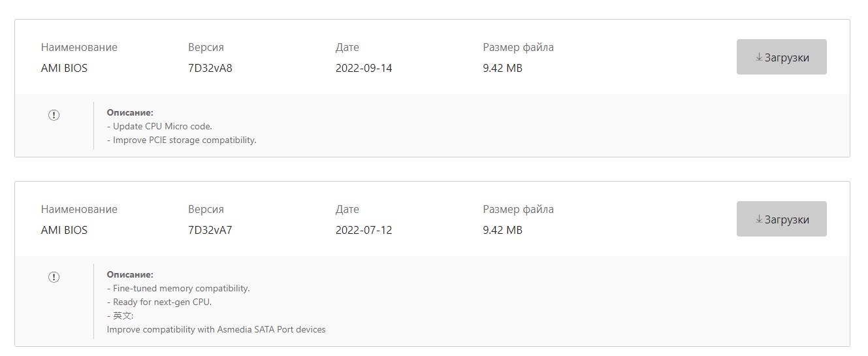Viewport: 868px width, 356px height.
Task: Click the release date 2022-07-12
Action: 364,230
